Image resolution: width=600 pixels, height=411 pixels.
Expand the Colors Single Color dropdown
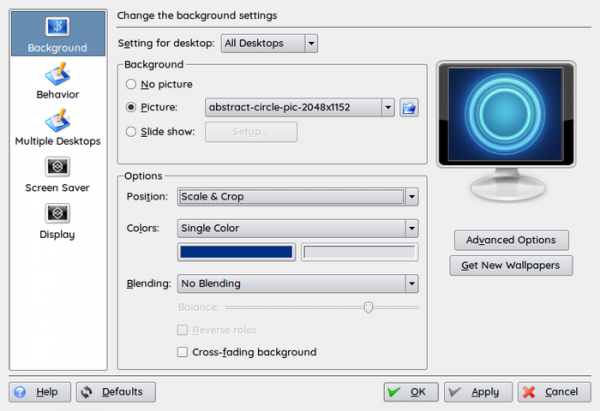click(x=297, y=228)
